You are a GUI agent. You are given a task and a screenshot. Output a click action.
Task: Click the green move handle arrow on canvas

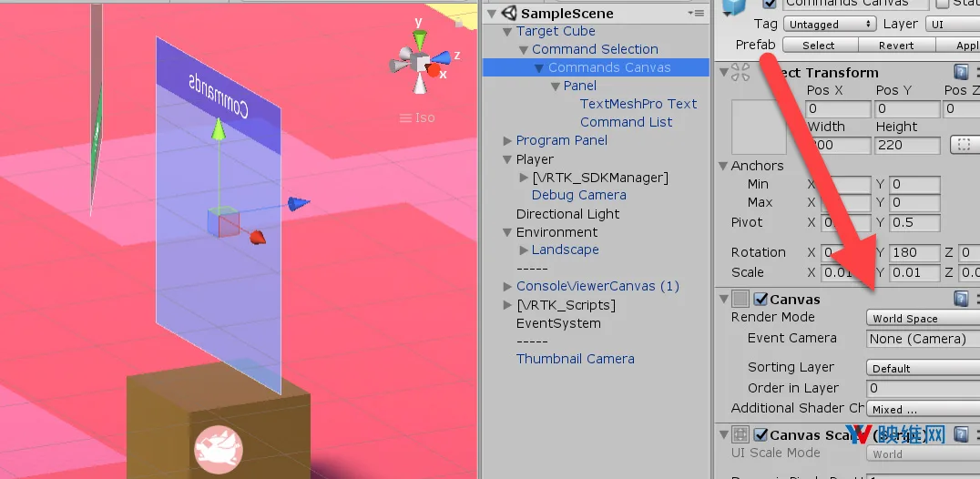(218, 129)
